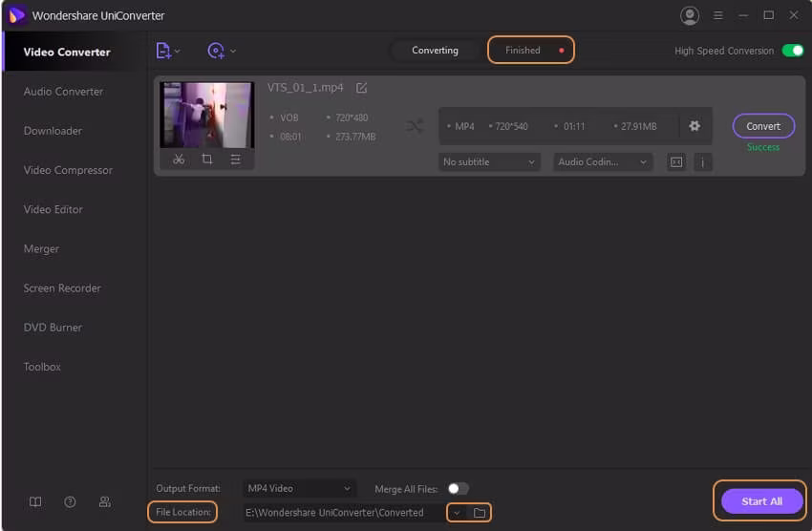Switch to the Finished tab

(x=531, y=51)
